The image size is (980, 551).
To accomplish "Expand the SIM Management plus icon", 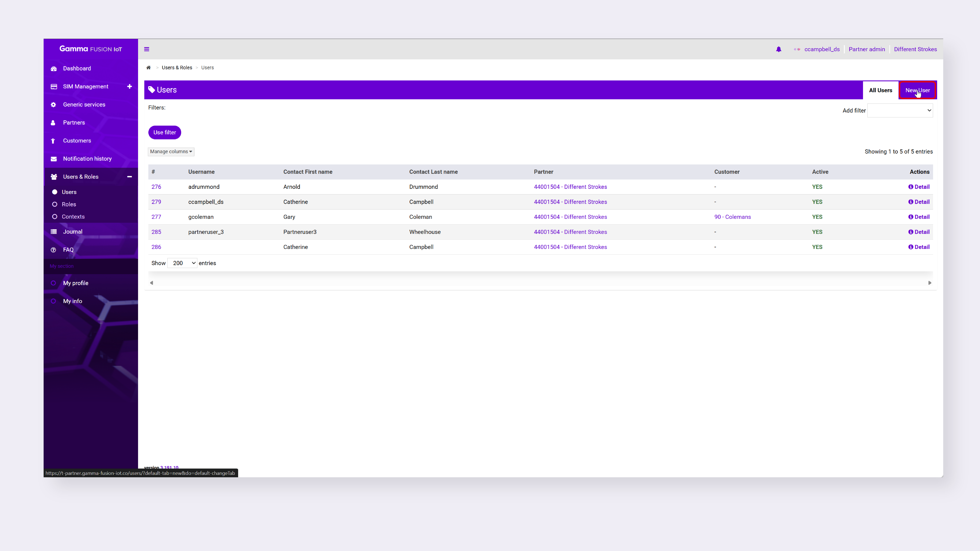I will [x=129, y=86].
